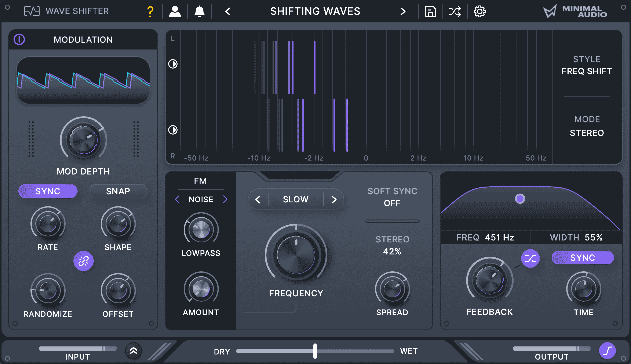631x364 pixels.
Task: Advance to the next preset with right arrow
Action: pos(403,11)
